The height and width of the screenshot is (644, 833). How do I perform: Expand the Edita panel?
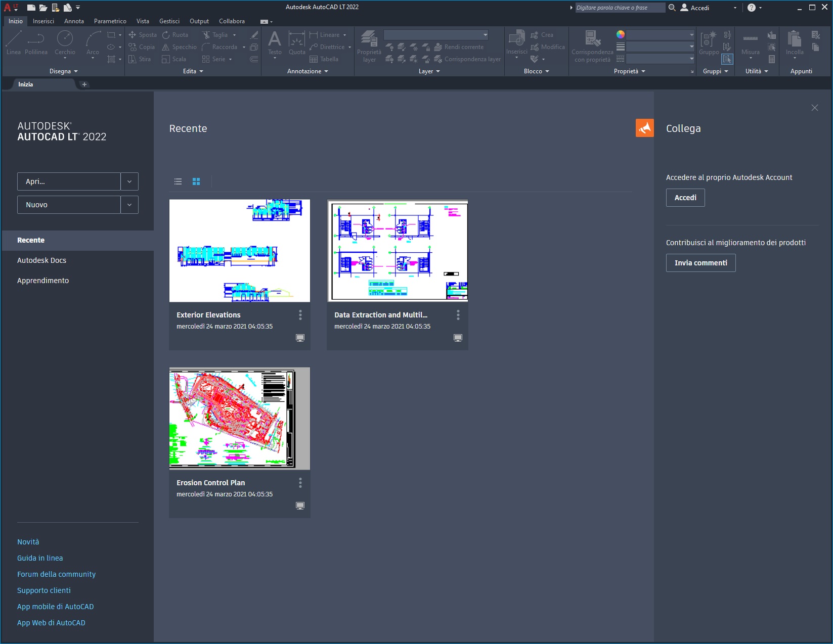193,71
